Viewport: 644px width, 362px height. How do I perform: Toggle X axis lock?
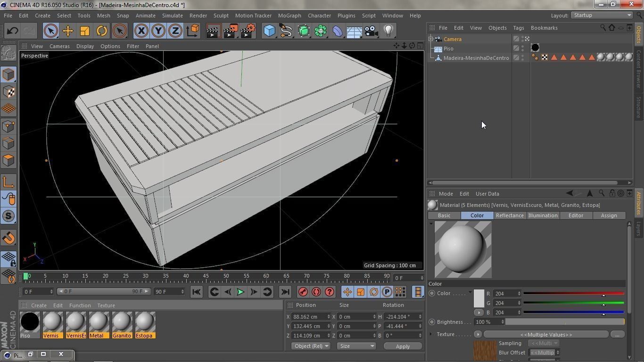tap(141, 31)
